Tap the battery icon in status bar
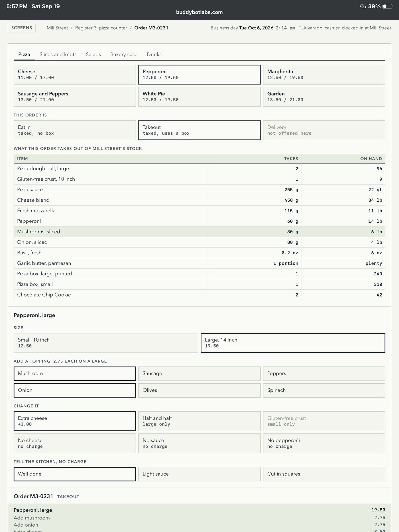 point(388,6)
